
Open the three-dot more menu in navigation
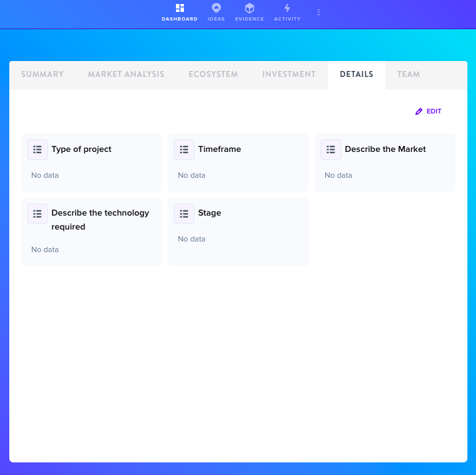[x=319, y=13]
